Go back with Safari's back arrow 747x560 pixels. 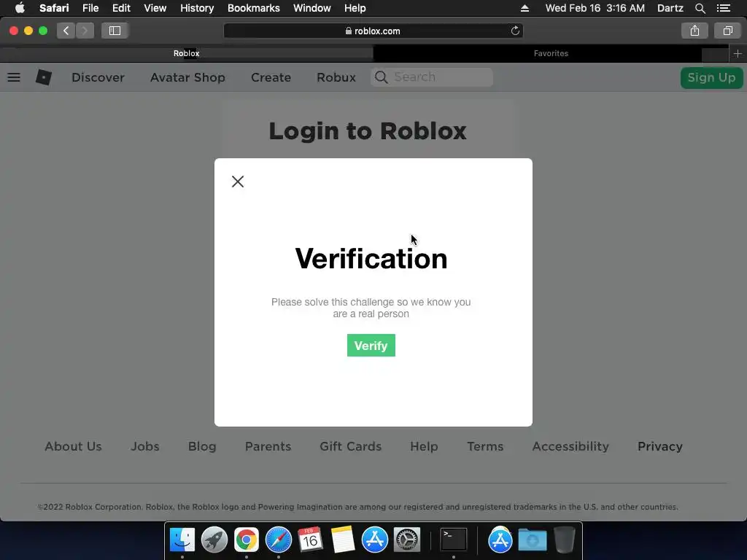(66, 31)
